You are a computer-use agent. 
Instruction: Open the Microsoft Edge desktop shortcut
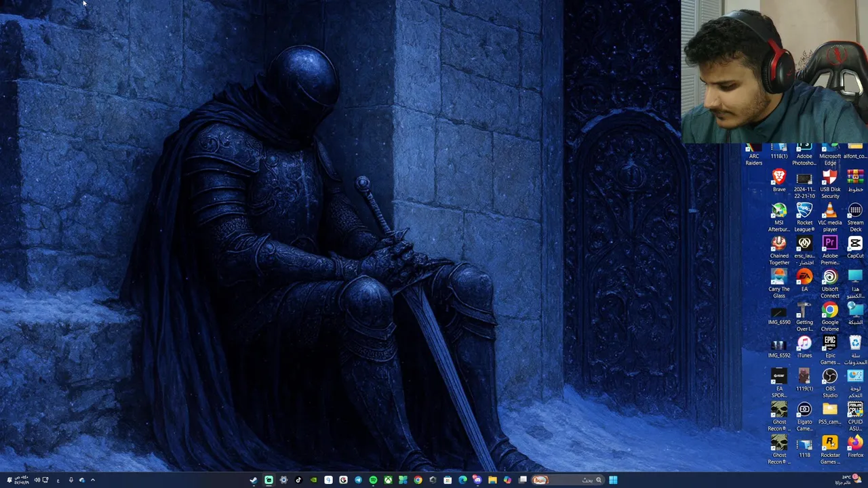(830, 155)
